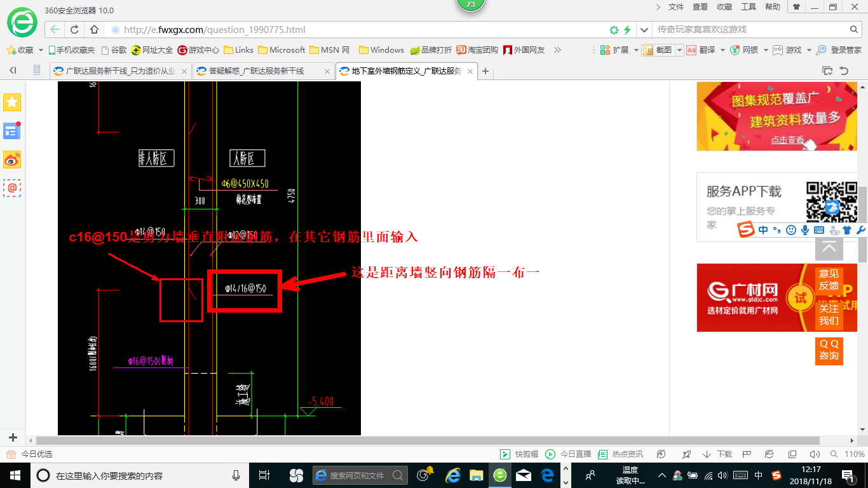Screen dimensions: 868x488
Task: Click the 关注我们 follow button
Action: tap(829, 315)
